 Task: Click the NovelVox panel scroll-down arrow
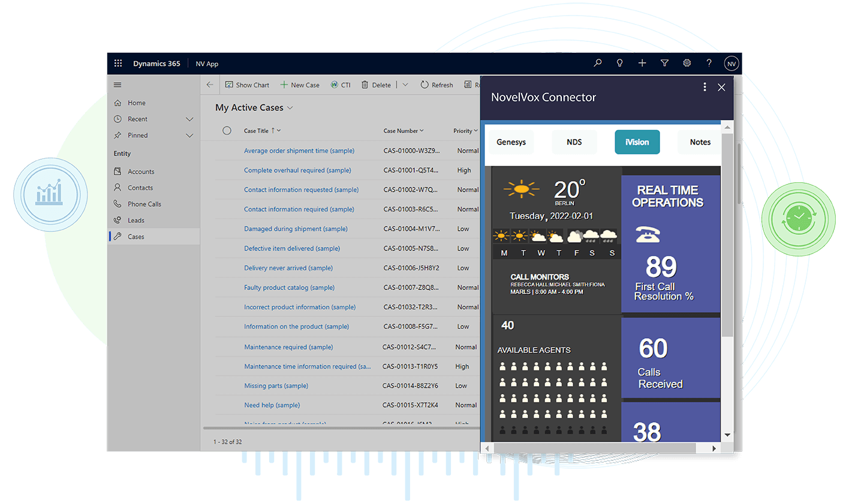coord(727,435)
